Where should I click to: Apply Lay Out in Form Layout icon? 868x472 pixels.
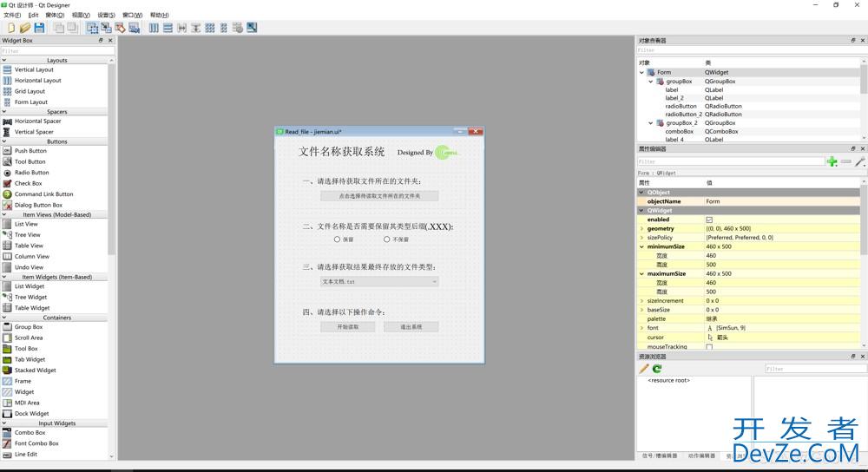[x=224, y=28]
